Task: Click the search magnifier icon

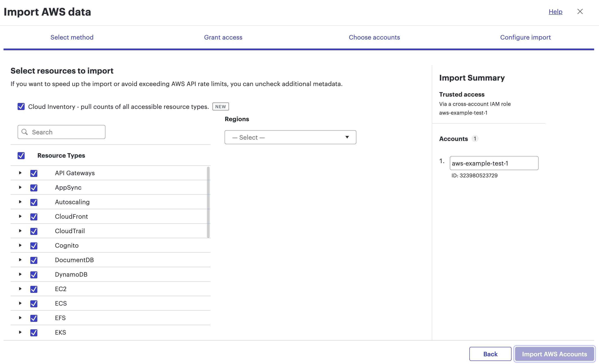Action: [25, 132]
